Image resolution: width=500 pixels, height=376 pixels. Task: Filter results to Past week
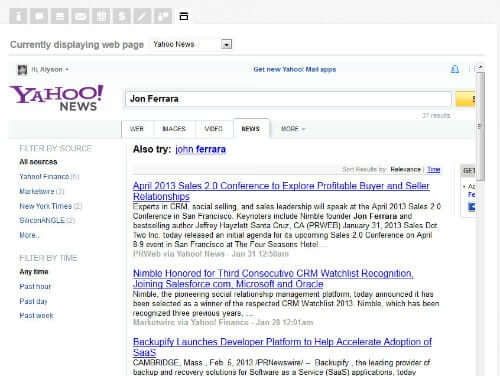[36, 315]
